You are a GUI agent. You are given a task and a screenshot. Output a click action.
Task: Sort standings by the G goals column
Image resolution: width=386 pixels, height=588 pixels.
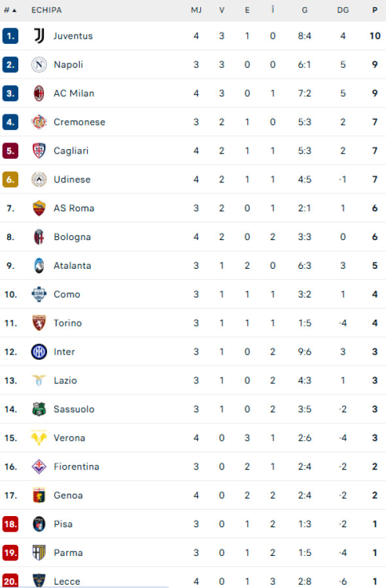pyautogui.click(x=304, y=10)
